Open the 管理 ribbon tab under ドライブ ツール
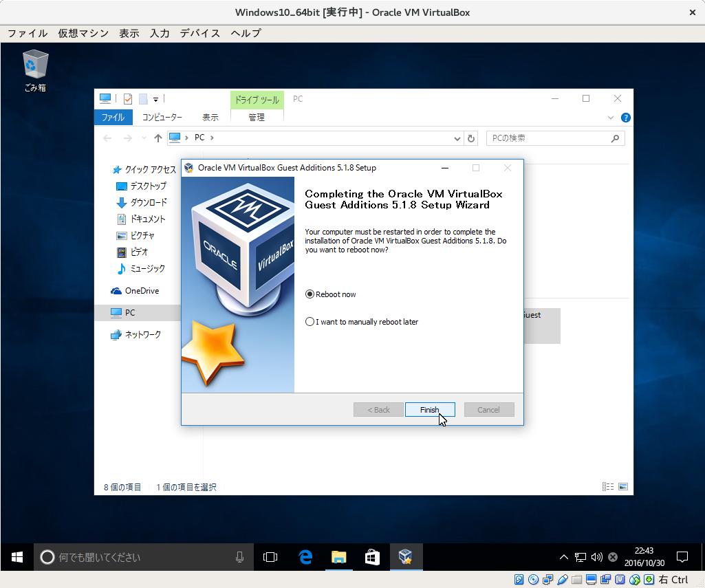Viewport: 705px width, 588px height. coord(257,118)
